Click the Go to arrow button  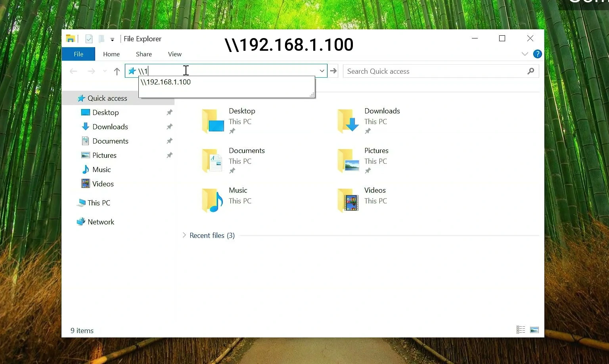333,71
